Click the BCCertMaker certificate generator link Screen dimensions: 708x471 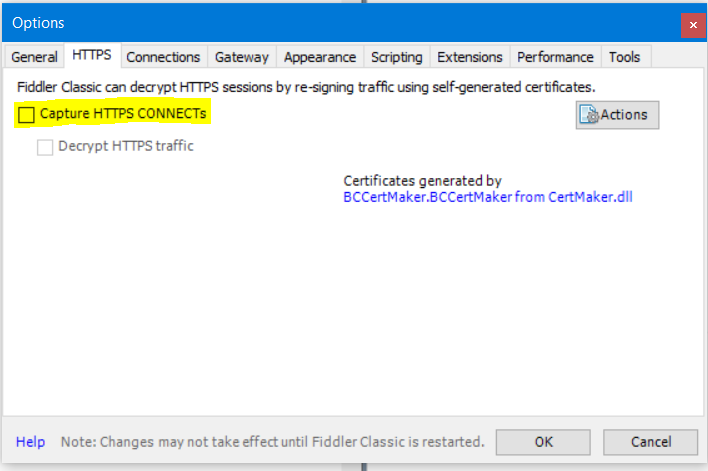(x=487, y=197)
